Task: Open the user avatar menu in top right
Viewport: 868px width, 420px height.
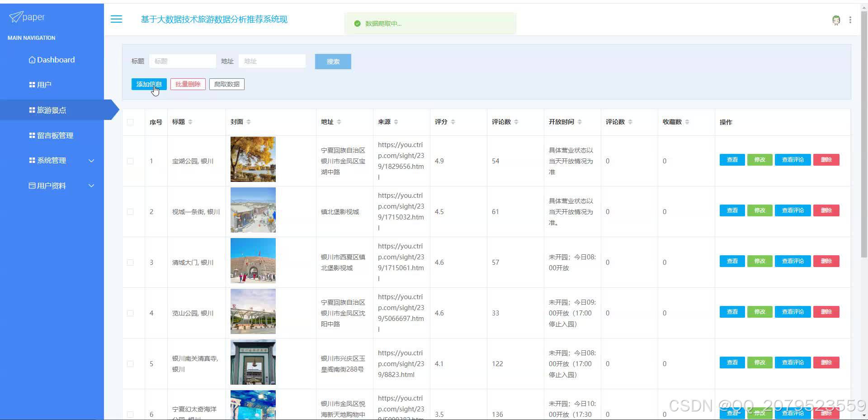Action: click(x=836, y=20)
